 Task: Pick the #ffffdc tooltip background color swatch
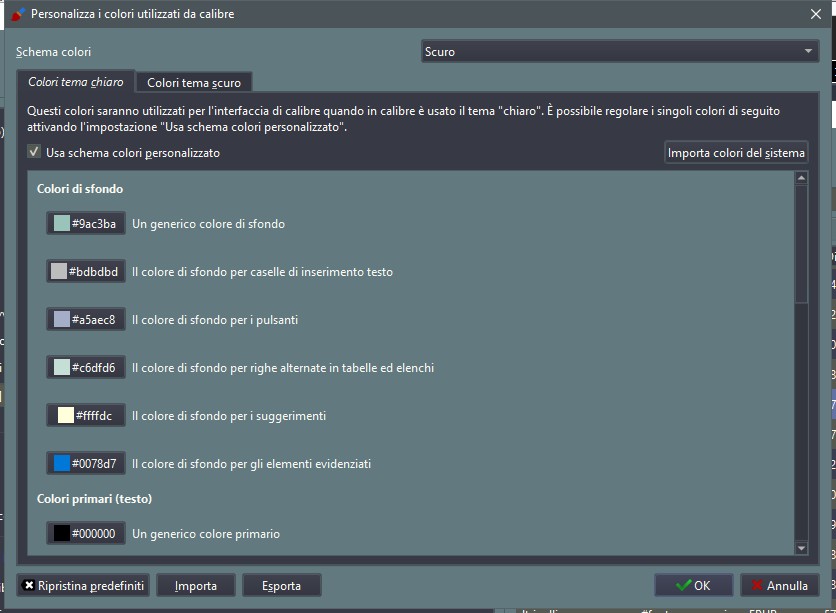[86, 415]
